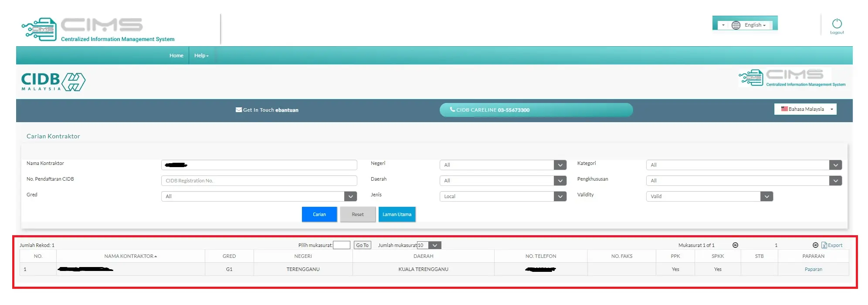
Task: Click the Pilih mukasurat page input box
Action: pos(342,245)
